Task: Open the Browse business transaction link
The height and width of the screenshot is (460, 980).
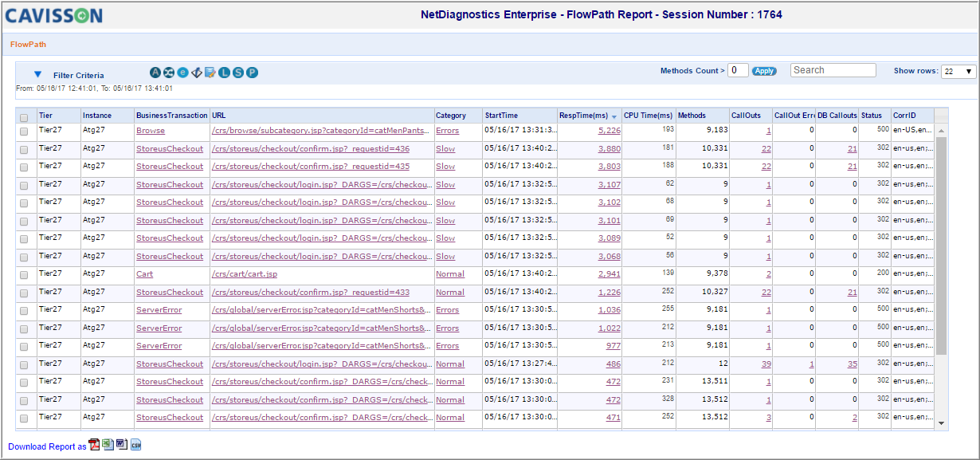Action: point(151,131)
